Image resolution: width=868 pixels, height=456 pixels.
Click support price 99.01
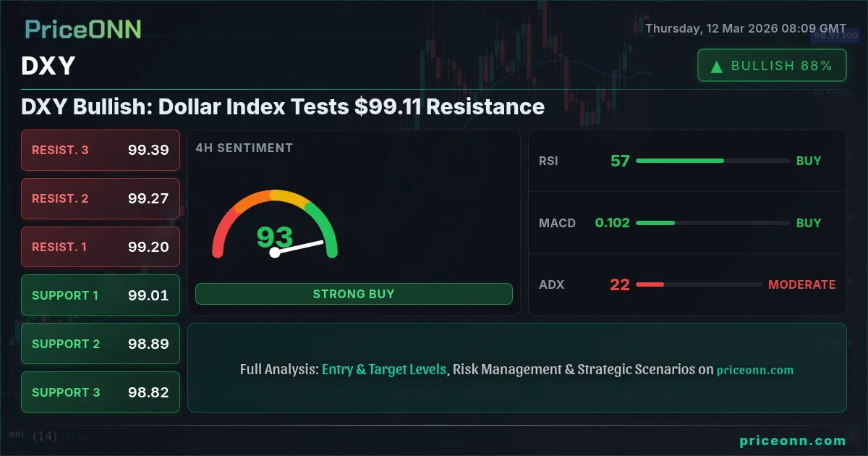point(148,295)
